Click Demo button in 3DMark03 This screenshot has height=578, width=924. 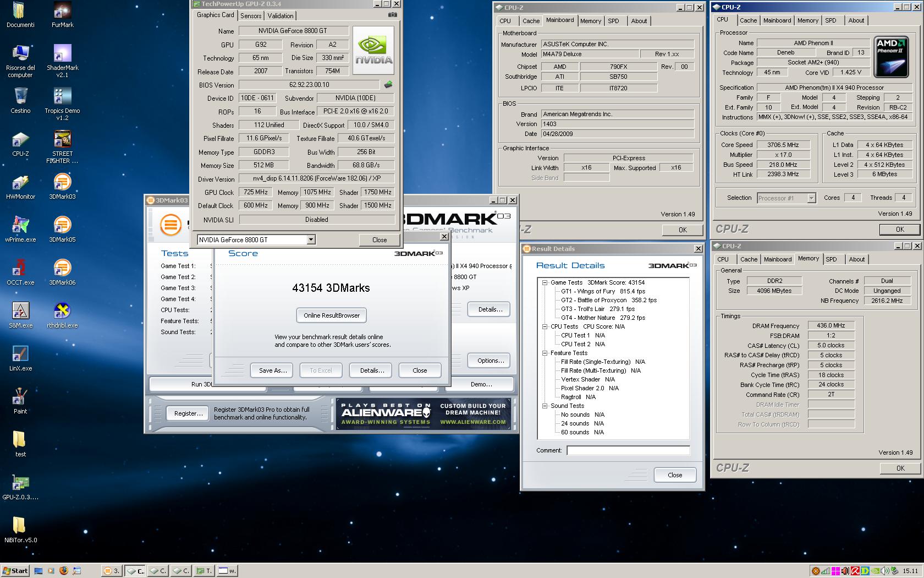(481, 384)
